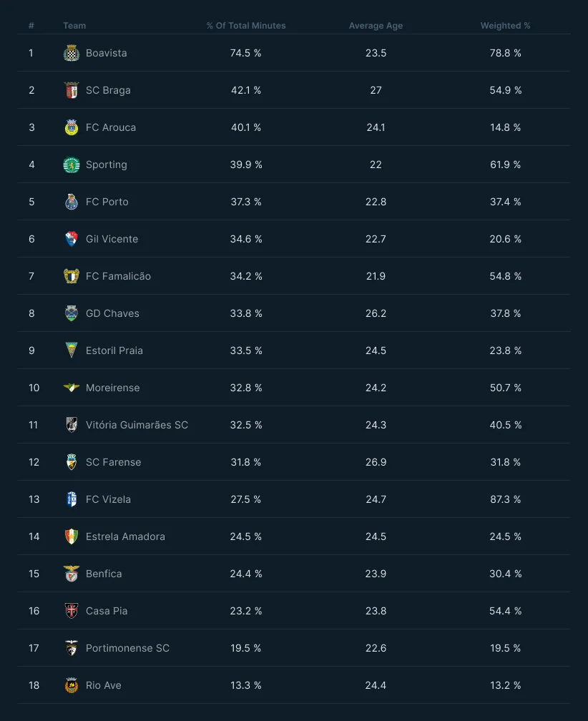Open the GD Chaves team link

pos(112,313)
